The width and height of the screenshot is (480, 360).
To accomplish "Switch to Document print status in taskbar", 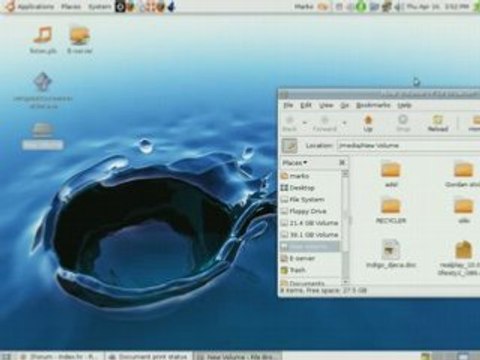I will coord(149,356).
